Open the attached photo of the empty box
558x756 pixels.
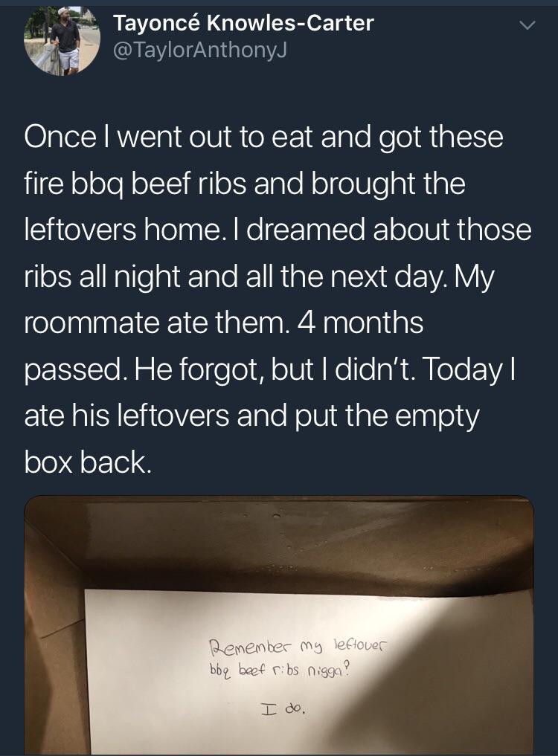[x=279, y=625]
